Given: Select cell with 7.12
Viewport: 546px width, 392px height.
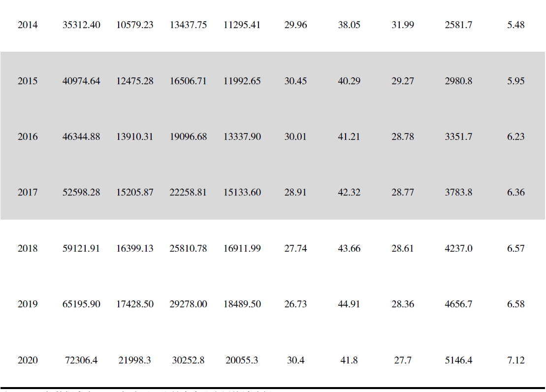Looking at the screenshot, I should pyautogui.click(x=515, y=360).
